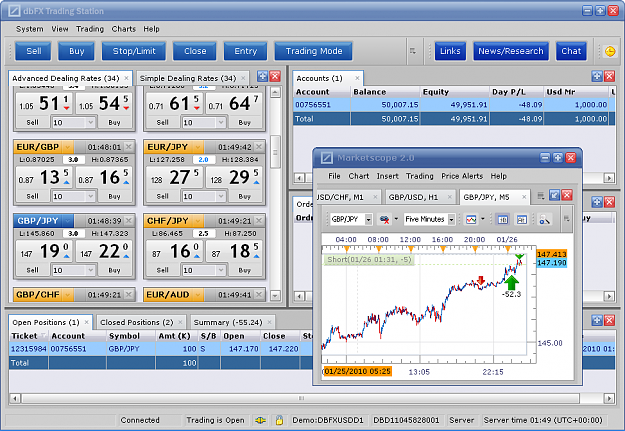Click the Marketscope chart toolbar overflow icon

pos(566,218)
